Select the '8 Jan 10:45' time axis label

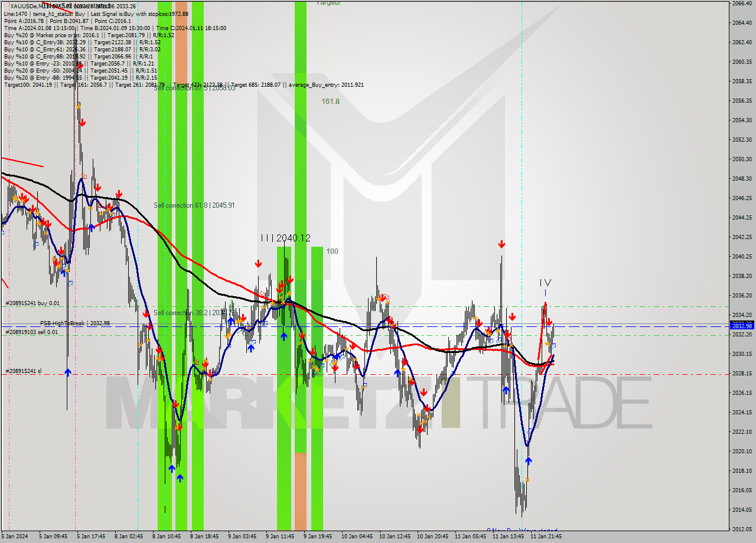click(166, 537)
